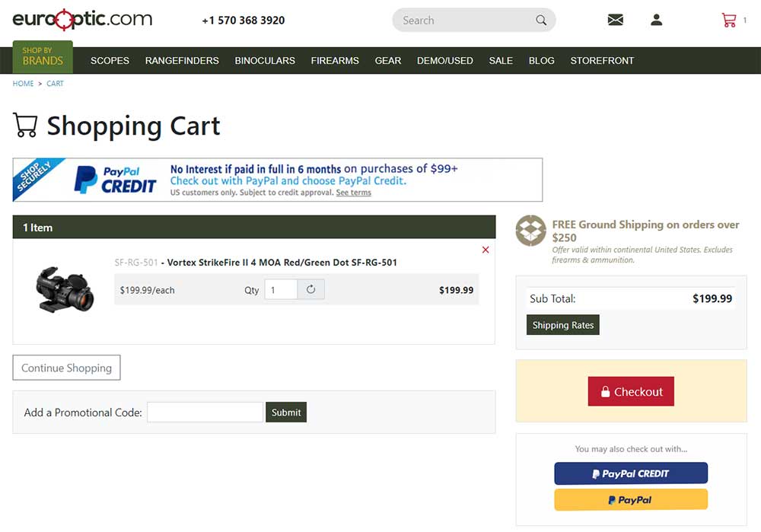Click the search magnifier icon

[541, 21]
